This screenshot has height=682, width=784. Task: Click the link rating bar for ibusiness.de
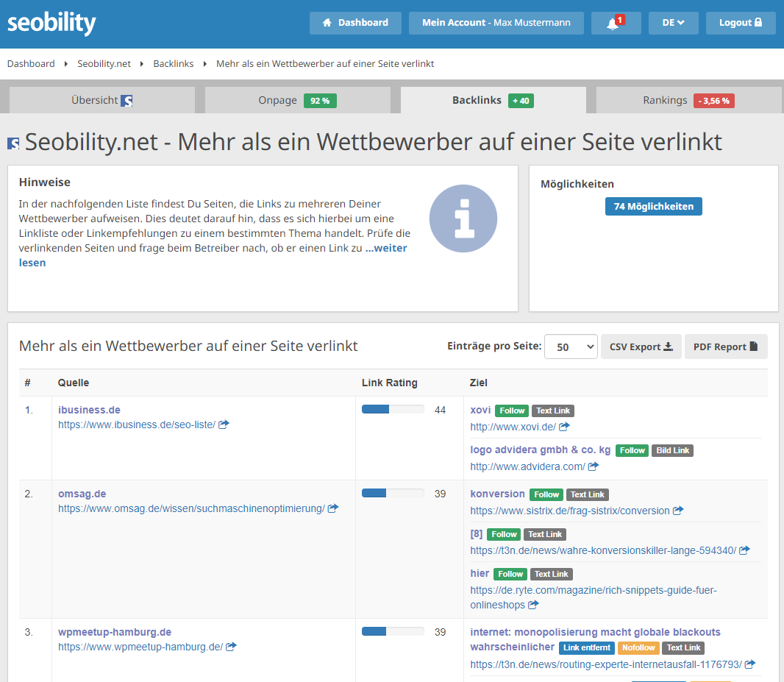coord(393,410)
